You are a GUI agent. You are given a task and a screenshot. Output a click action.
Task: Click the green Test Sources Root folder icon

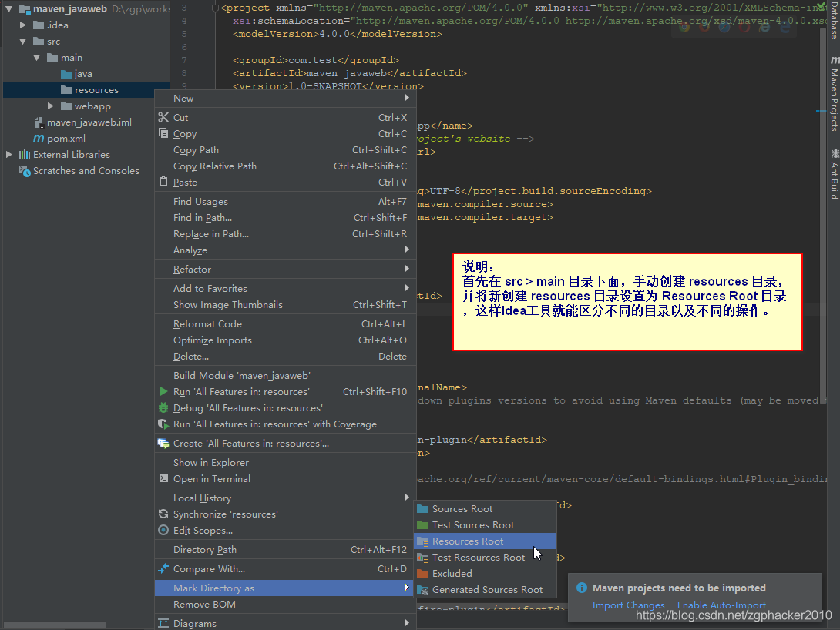coord(422,524)
